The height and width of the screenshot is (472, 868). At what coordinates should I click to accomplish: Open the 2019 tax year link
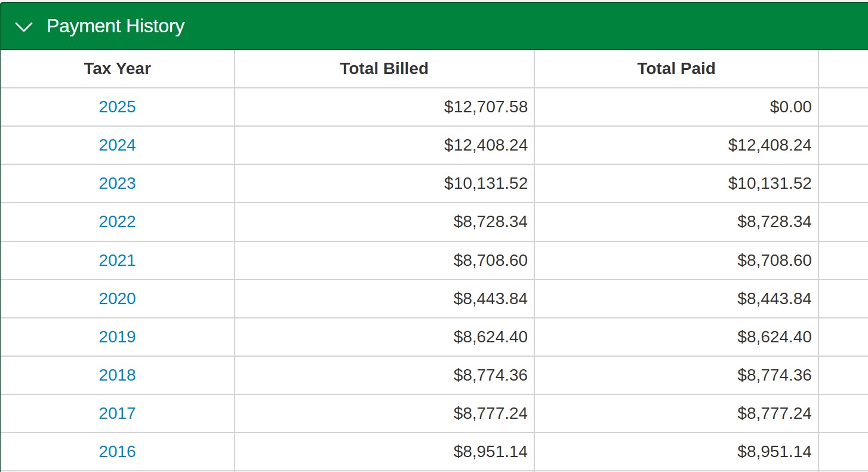tap(117, 337)
